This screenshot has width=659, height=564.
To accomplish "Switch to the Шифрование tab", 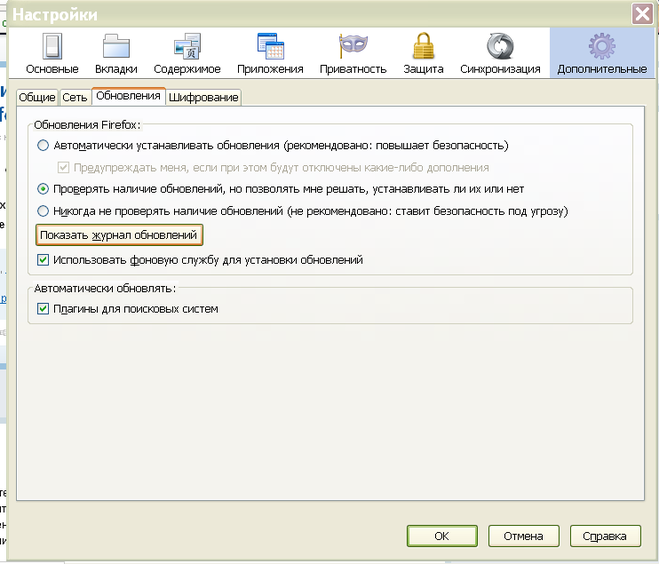I will (x=204, y=97).
